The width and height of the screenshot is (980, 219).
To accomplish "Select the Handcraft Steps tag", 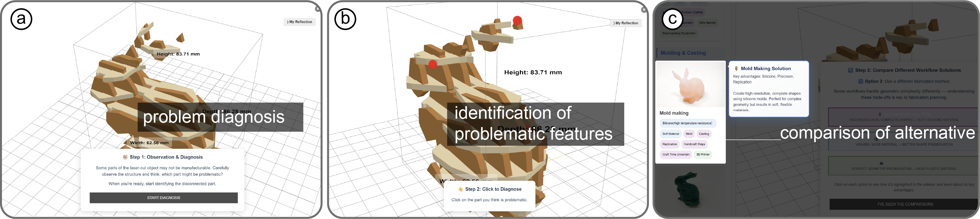I will pos(694,144).
